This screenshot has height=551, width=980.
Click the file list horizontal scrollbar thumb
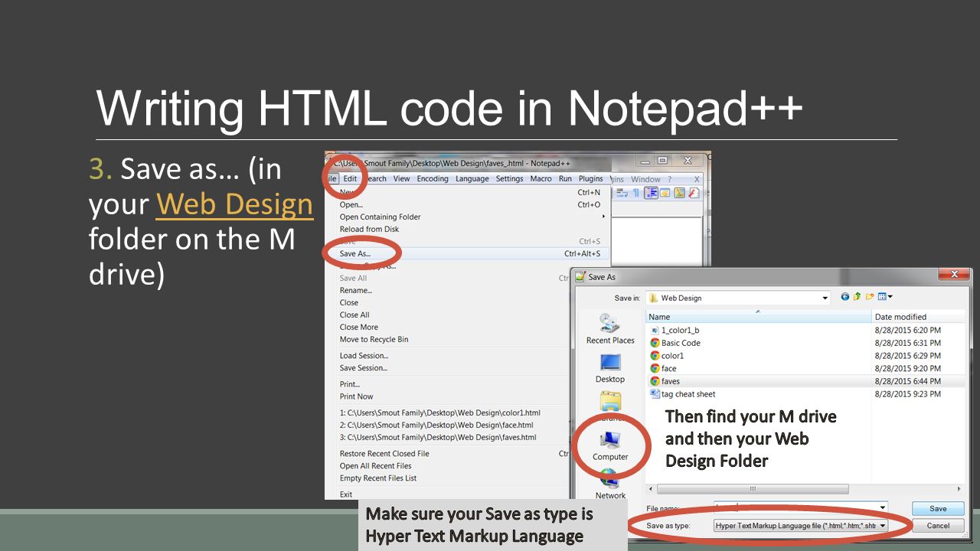point(753,488)
